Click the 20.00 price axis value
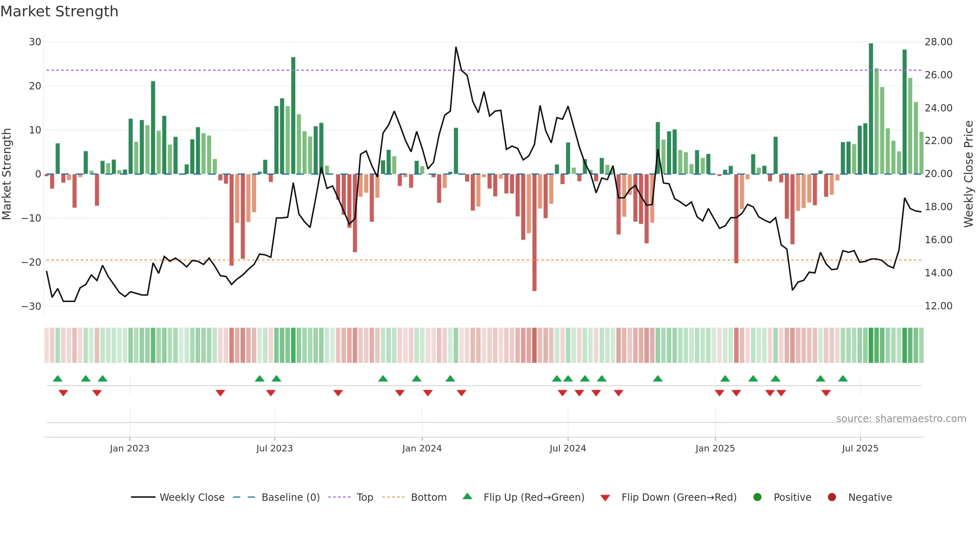The width and height of the screenshot is (980, 551). [938, 174]
